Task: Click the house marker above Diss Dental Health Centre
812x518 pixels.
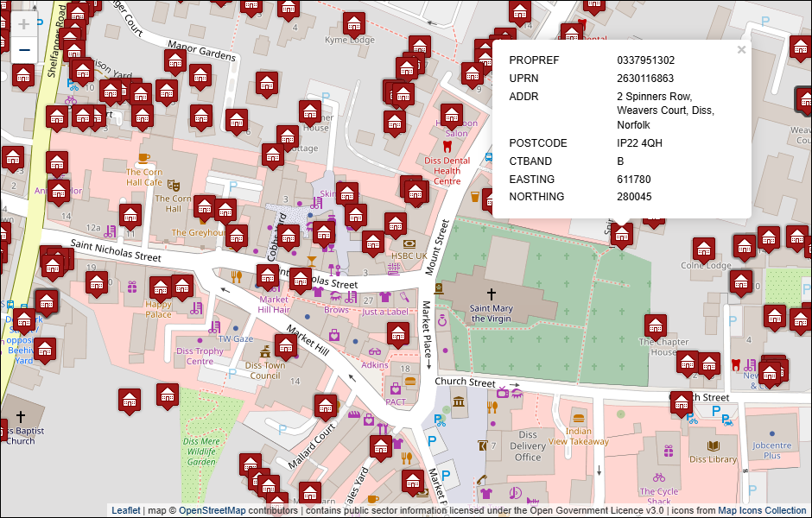Action: (x=451, y=115)
